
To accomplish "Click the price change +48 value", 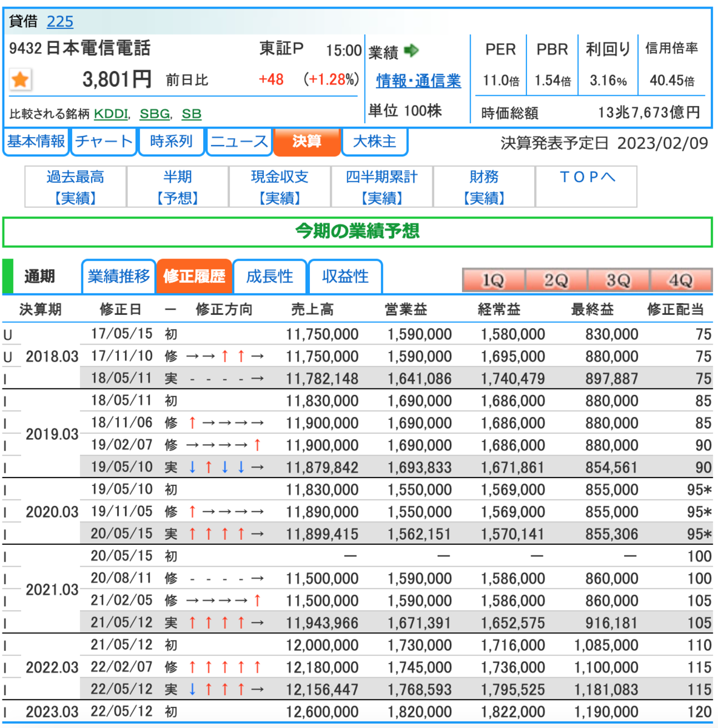I will tap(271, 80).
